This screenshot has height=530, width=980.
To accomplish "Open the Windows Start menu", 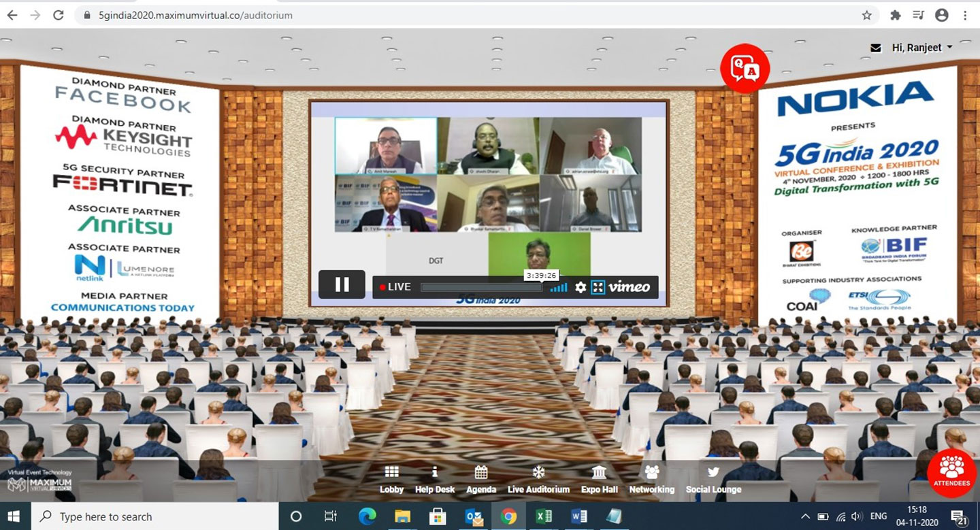I will (14, 516).
